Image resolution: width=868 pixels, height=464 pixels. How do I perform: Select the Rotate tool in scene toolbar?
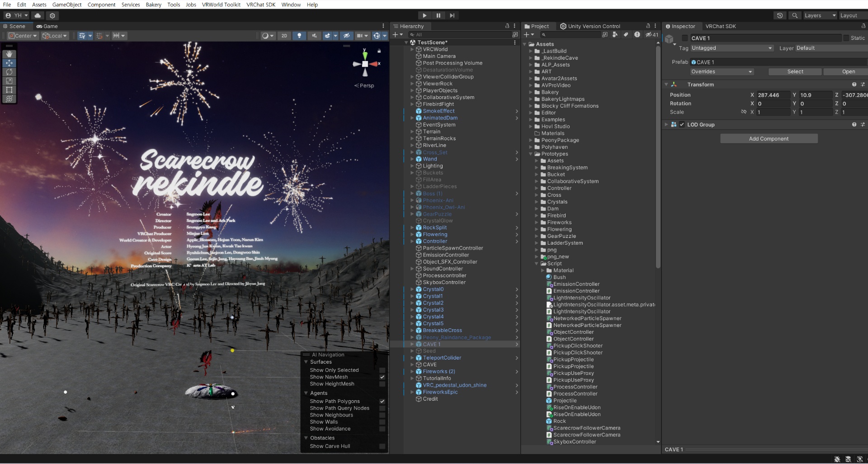(x=9, y=72)
